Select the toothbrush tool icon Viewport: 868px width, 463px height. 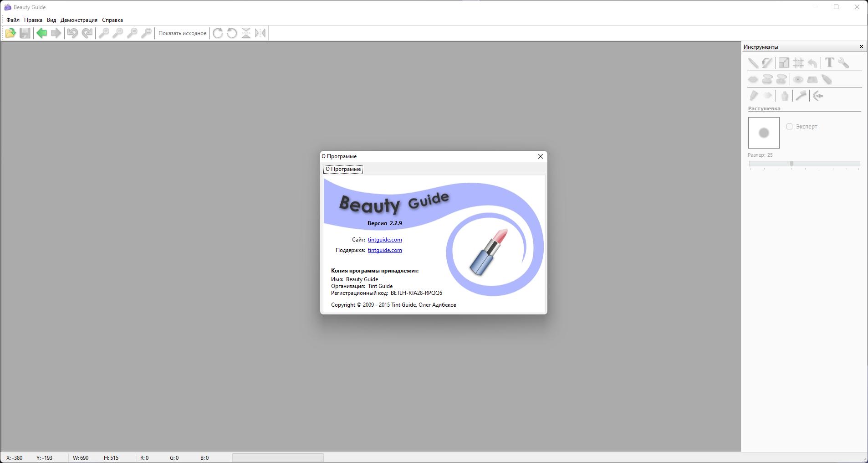pos(801,96)
